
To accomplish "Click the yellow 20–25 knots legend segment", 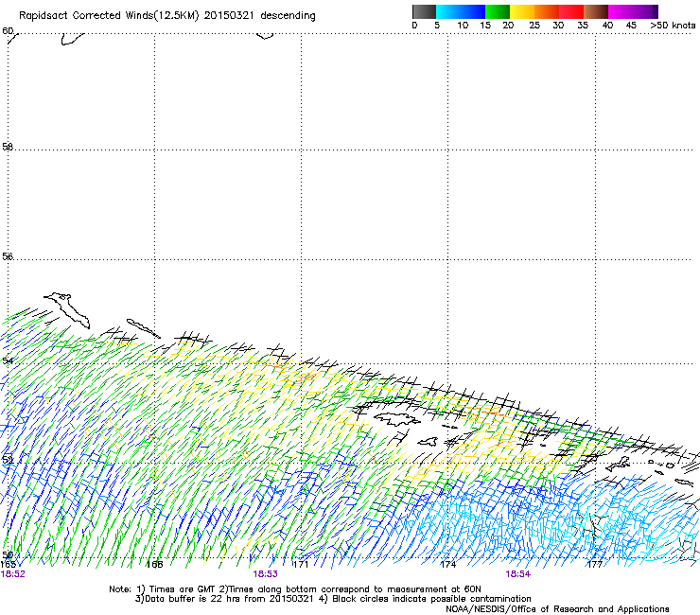I will click(522, 11).
